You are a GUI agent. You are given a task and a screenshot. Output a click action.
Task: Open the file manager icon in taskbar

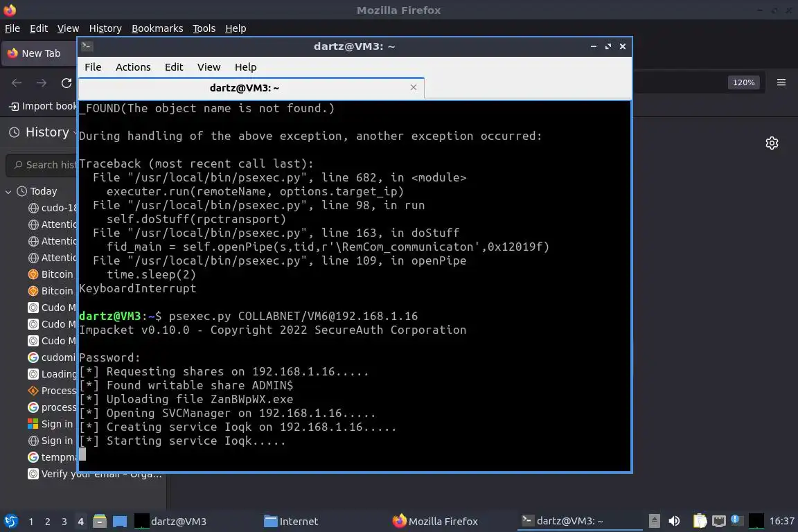pos(100,522)
